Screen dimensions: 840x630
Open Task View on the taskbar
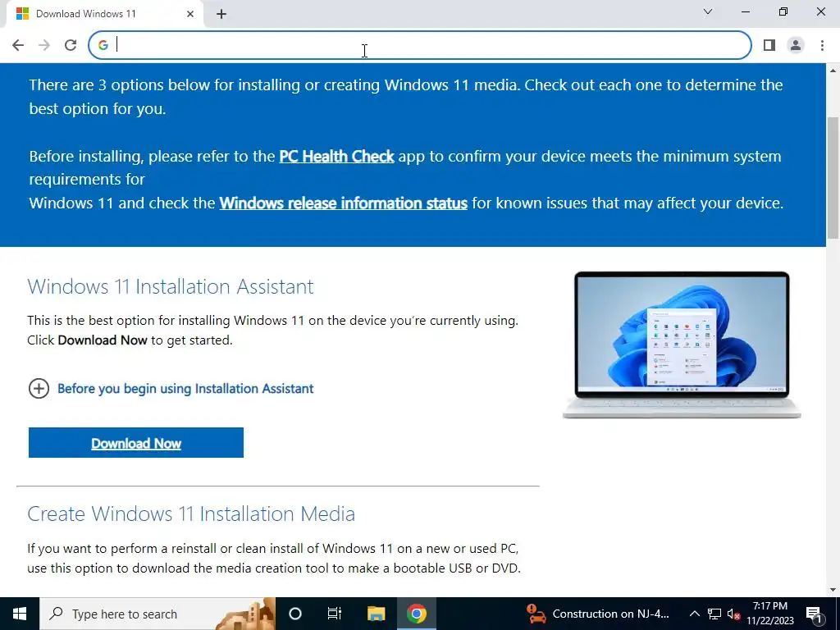point(335,614)
